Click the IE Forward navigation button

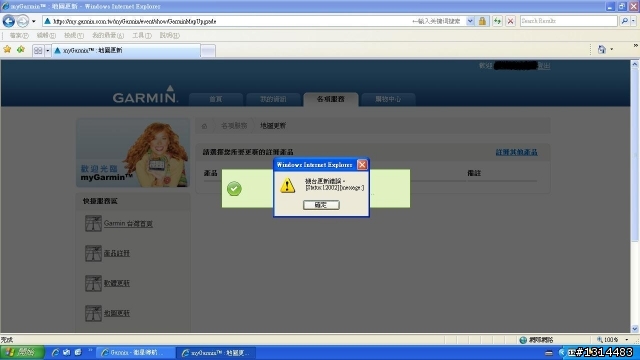click(23, 21)
